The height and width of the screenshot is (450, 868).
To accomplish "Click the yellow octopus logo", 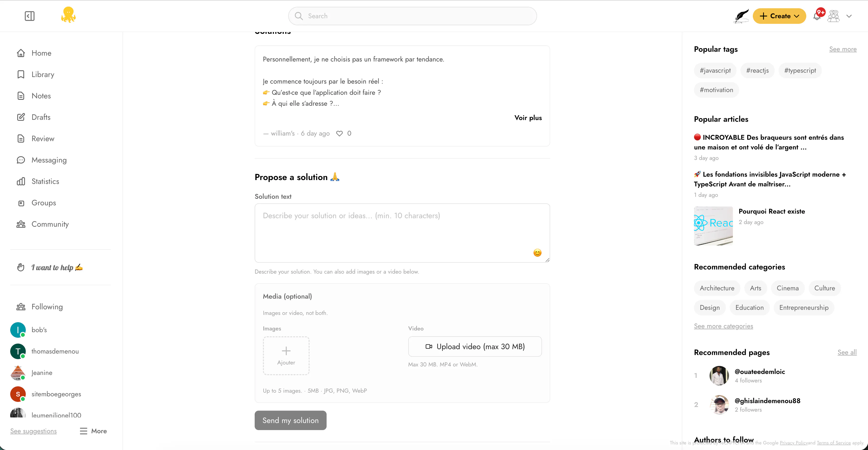I will 68,15.
